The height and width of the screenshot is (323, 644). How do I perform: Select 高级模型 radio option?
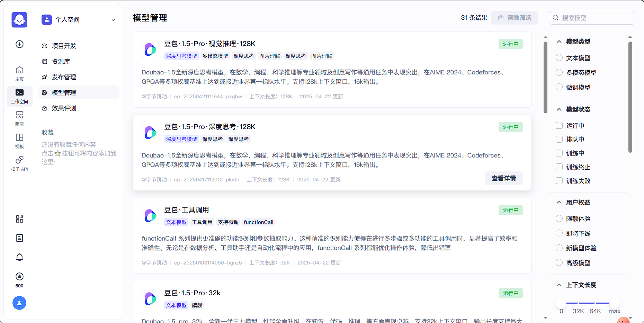point(559,262)
